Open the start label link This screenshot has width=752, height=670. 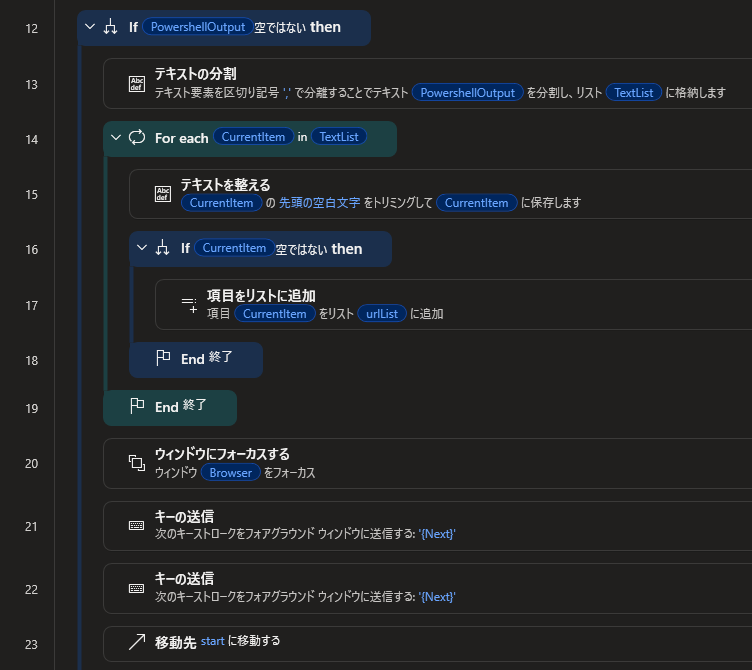pyautogui.click(x=212, y=641)
